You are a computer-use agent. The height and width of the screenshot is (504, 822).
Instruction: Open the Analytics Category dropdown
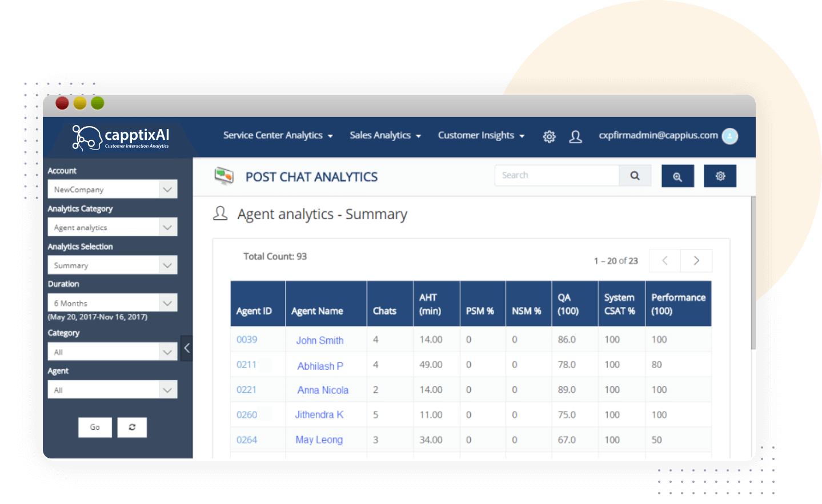[x=113, y=227]
